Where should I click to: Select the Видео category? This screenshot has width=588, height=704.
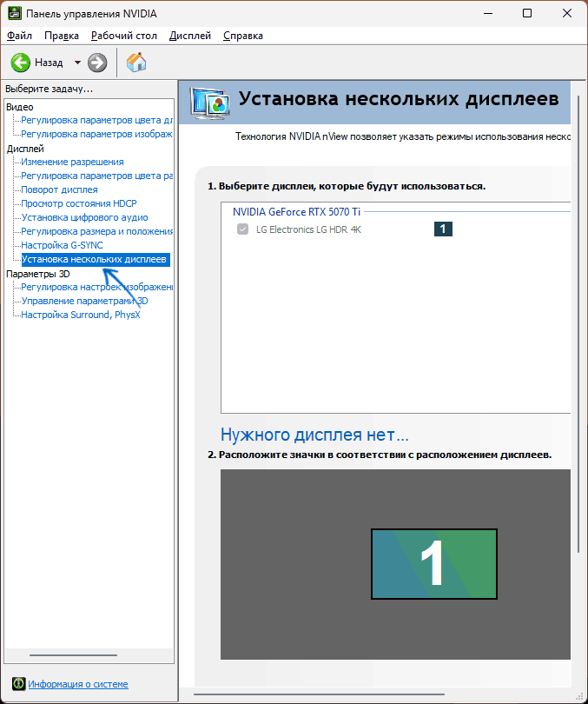tap(20, 107)
